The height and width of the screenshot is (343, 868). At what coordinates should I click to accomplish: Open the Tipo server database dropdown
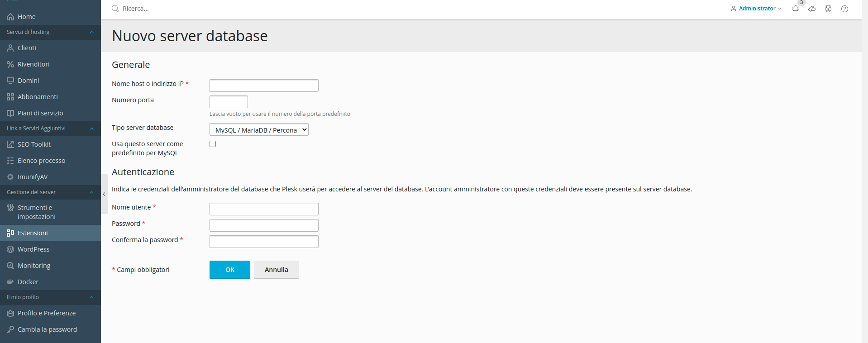pyautogui.click(x=259, y=130)
